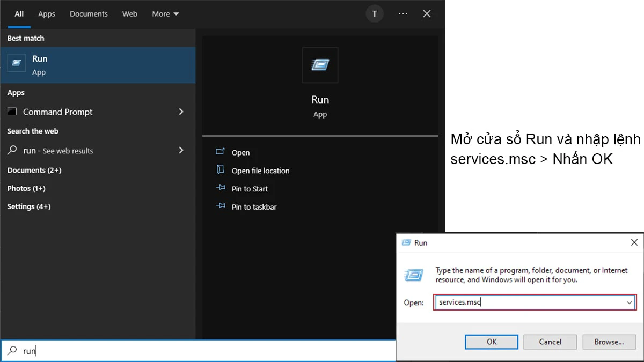Click the Pin to taskbar pin icon
The height and width of the screenshot is (362, 644).
click(221, 206)
